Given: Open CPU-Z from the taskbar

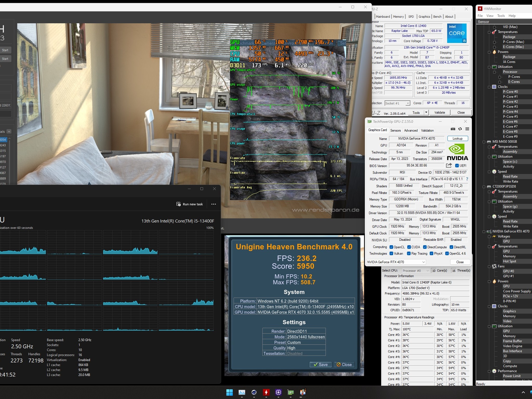Looking at the screenshot, I should [278, 392].
